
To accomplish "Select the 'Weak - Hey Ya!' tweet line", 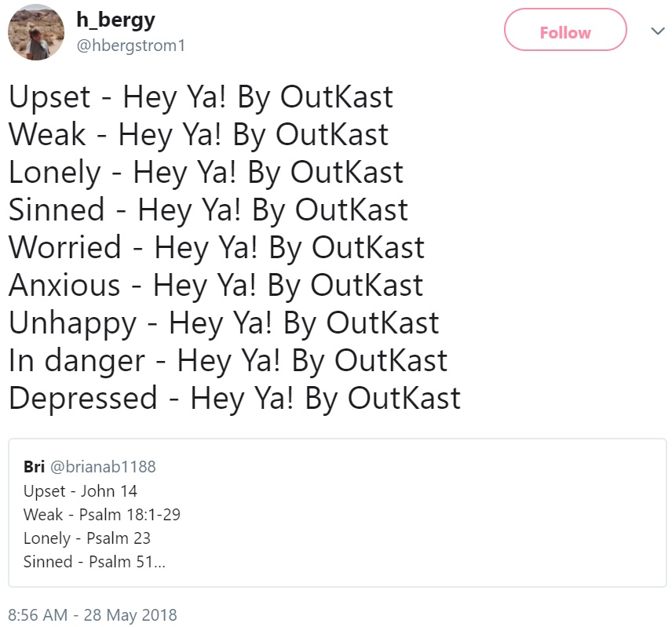I will click(199, 135).
